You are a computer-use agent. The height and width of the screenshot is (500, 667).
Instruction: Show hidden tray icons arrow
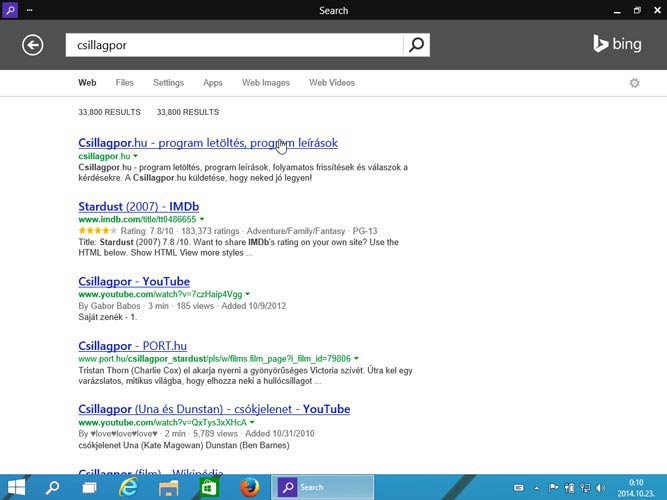[x=536, y=488]
